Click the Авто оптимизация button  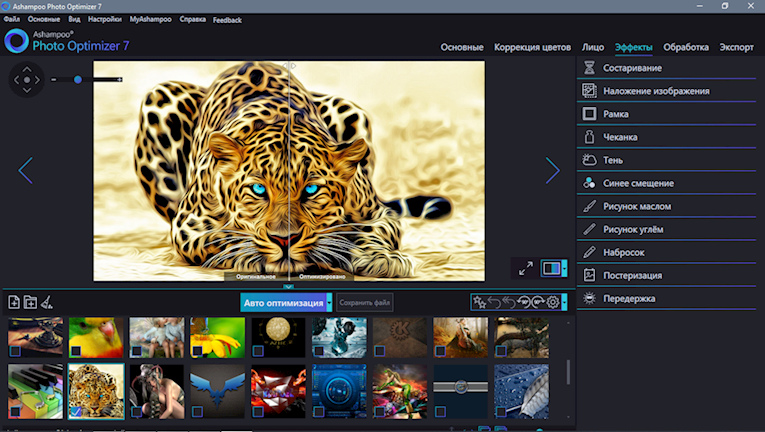(283, 303)
